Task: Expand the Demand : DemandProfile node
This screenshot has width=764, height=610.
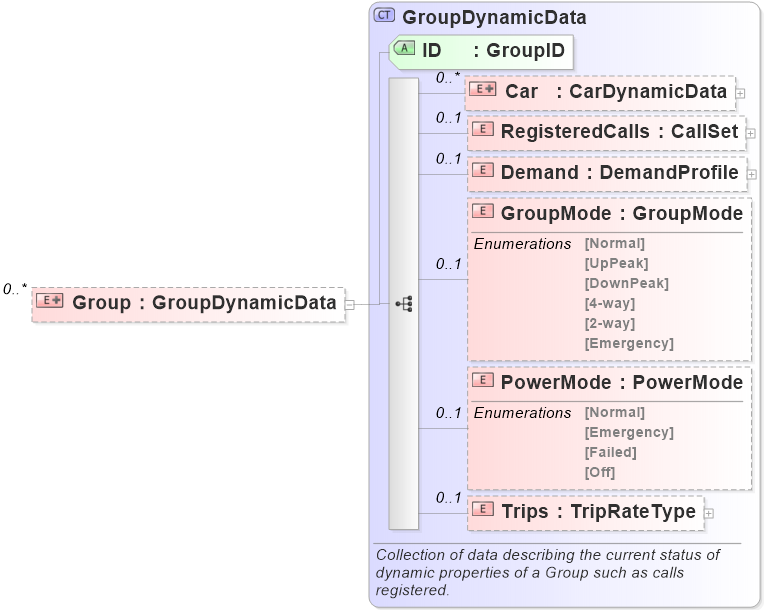Action: [752, 173]
